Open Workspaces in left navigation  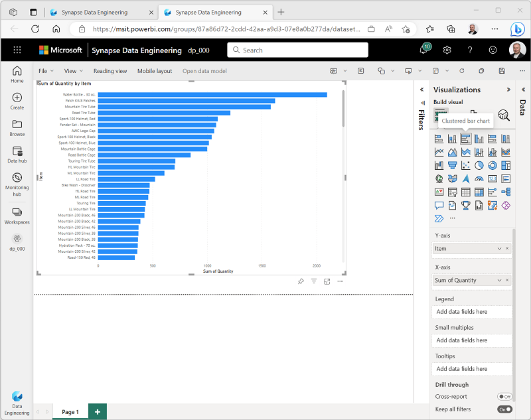17,216
